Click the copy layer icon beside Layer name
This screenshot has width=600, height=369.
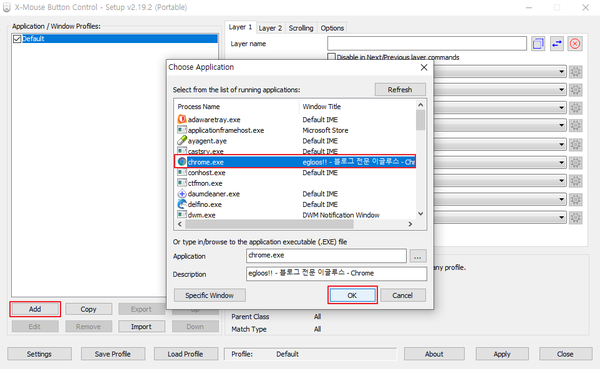point(538,44)
